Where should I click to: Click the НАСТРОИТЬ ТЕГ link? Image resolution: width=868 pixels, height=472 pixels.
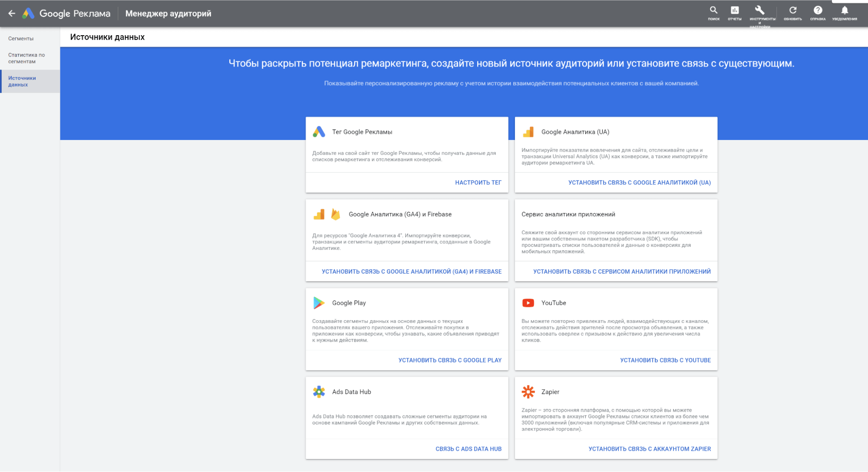coord(478,183)
